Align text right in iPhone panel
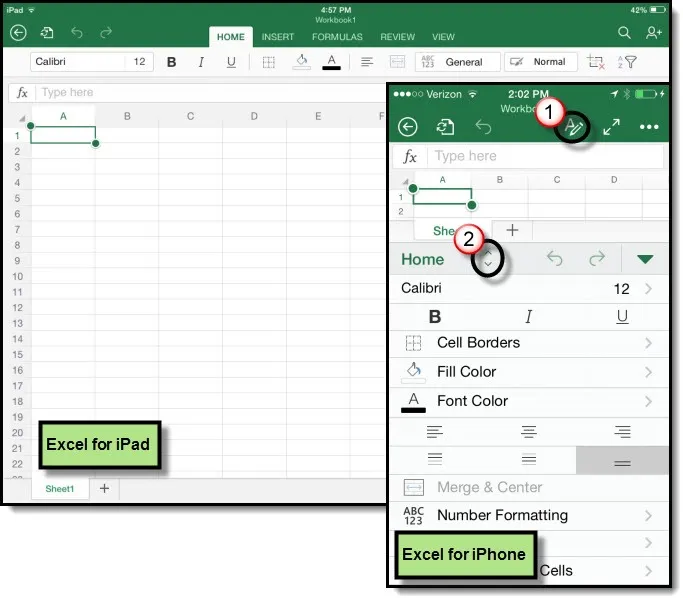 tap(622, 432)
